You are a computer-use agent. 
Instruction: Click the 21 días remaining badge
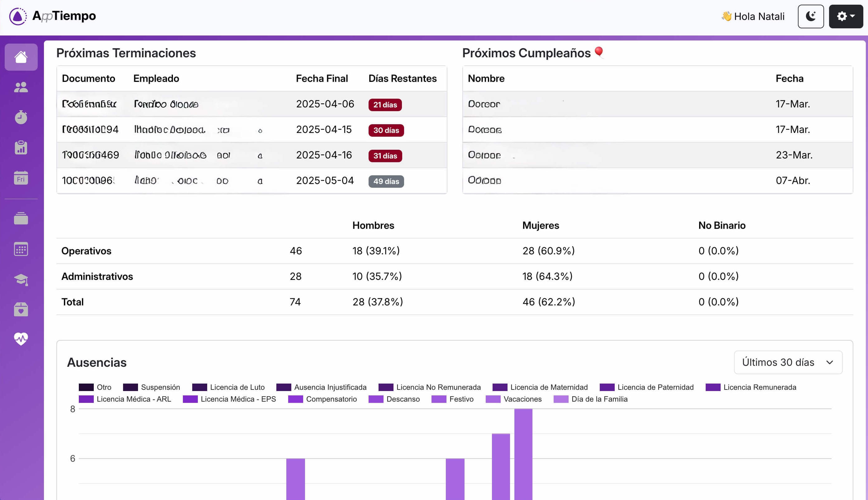click(x=385, y=105)
